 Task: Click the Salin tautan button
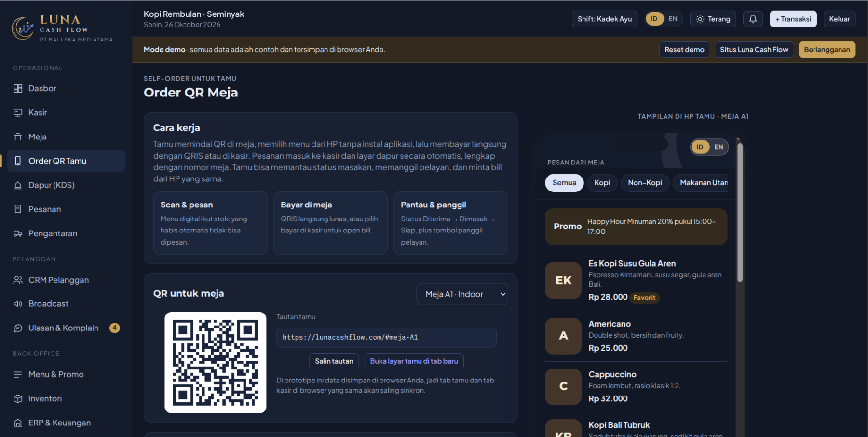point(334,361)
